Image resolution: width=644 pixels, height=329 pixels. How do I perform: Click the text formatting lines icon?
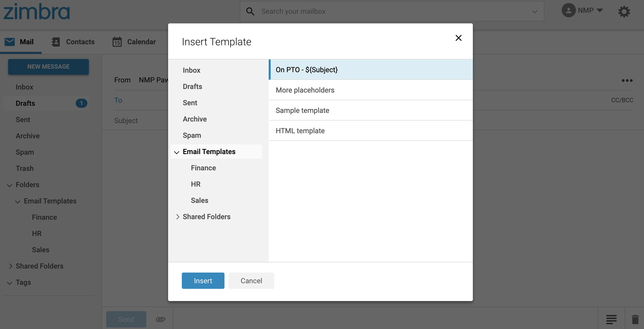(x=611, y=319)
